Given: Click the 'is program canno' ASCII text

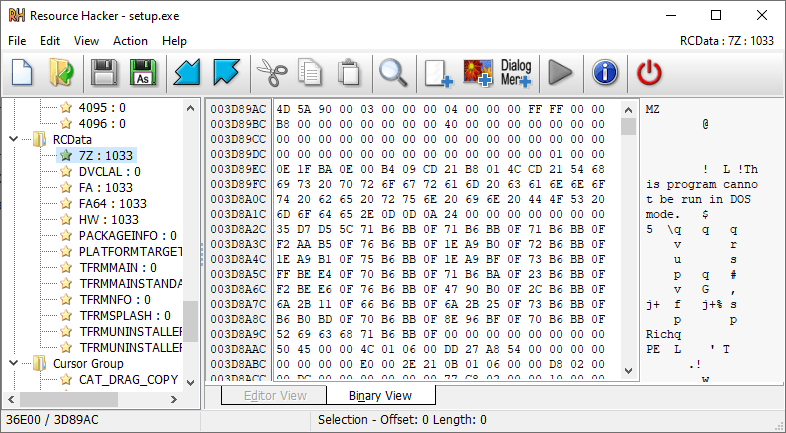Looking at the screenshot, I should (702, 184).
